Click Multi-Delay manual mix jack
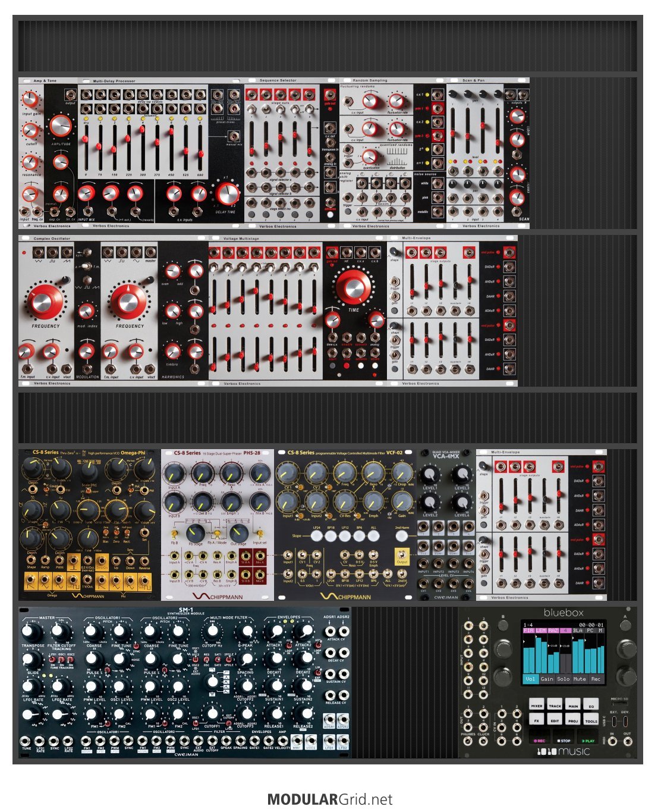The height and width of the screenshot is (812, 661). click(x=234, y=136)
